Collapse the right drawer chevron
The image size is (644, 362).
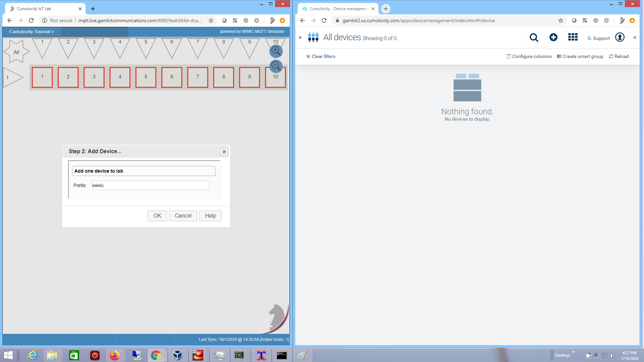click(x=635, y=38)
